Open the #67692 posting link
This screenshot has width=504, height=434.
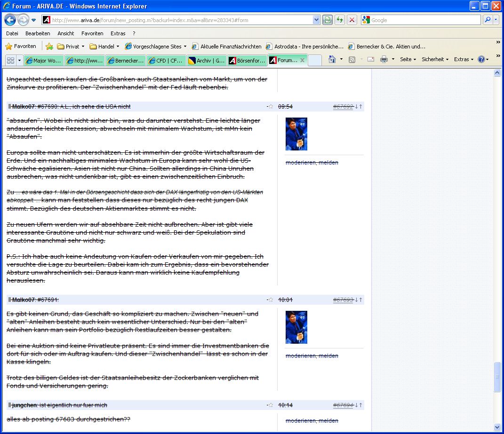point(343,107)
